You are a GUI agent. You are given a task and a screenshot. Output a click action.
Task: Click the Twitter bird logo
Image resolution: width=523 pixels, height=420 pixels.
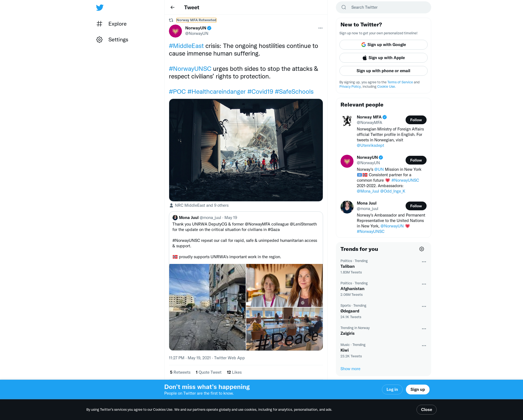pyautogui.click(x=100, y=7)
